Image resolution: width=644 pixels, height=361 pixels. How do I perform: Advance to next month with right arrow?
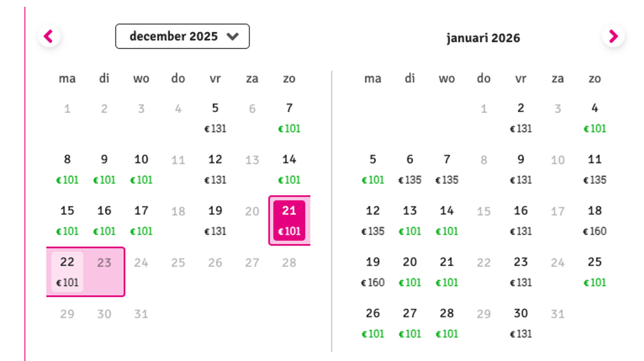tap(613, 37)
